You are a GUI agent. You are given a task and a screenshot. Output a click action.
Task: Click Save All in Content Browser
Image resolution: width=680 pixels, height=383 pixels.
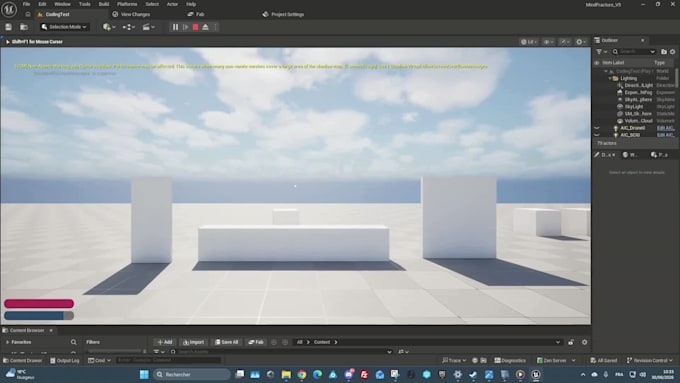tap(226, 342)
